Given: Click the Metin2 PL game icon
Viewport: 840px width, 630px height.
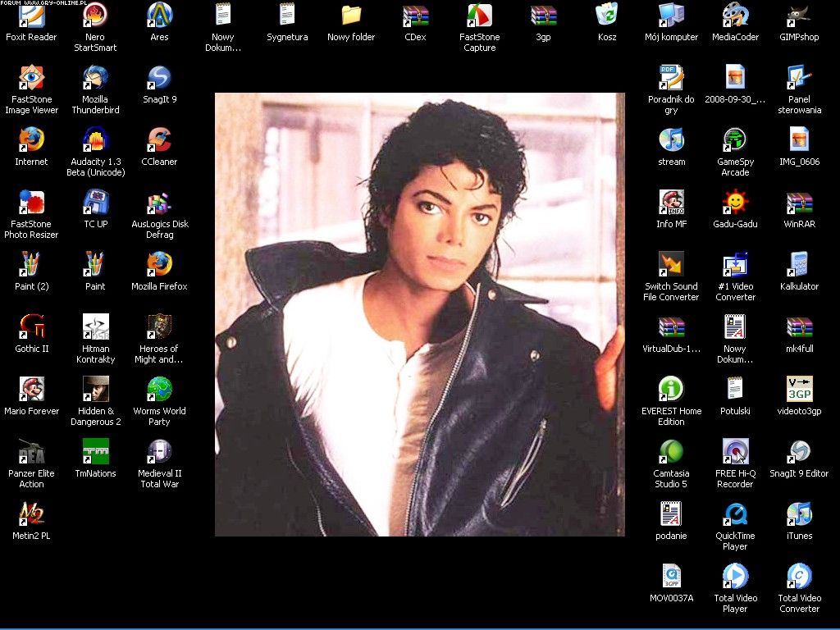Looking at the screenshot, I should click(x=32, y=514).
